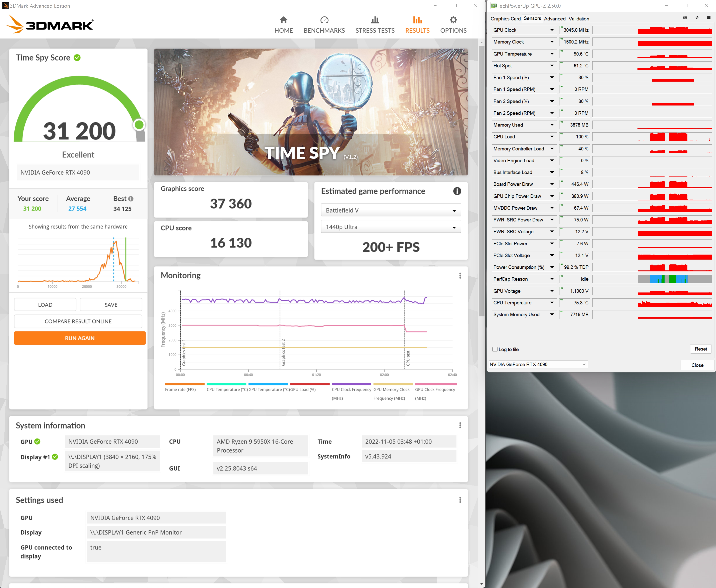This screenshot has height=588, width=716.
Task: Switch to the Graphics Card tab
Action: (505, 19)
